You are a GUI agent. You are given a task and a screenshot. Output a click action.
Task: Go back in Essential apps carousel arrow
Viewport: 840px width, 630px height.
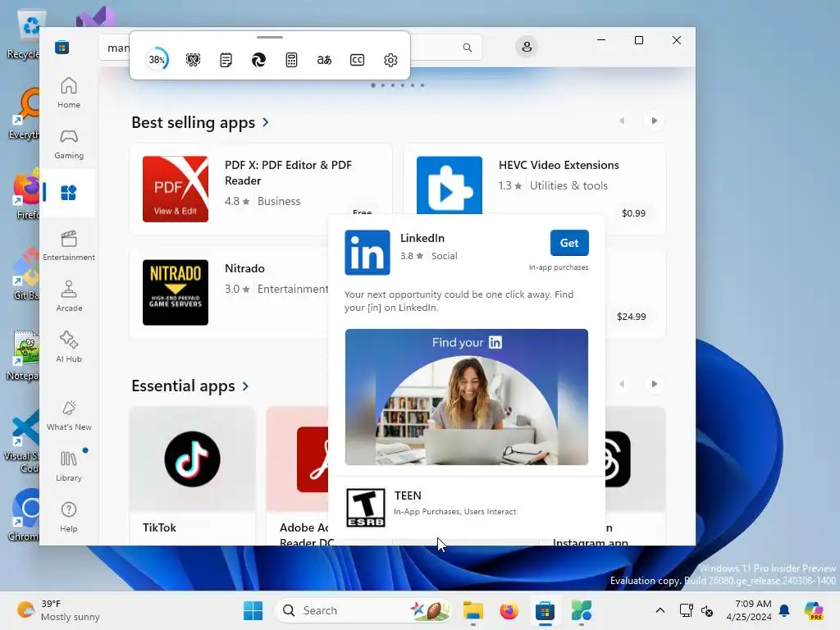click(622, 384)
